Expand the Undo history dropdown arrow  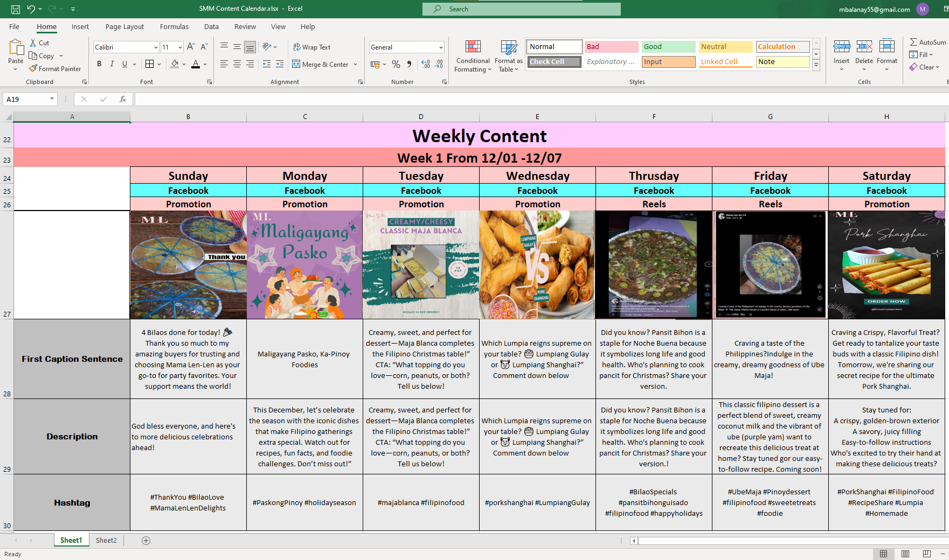coord(40,9)
